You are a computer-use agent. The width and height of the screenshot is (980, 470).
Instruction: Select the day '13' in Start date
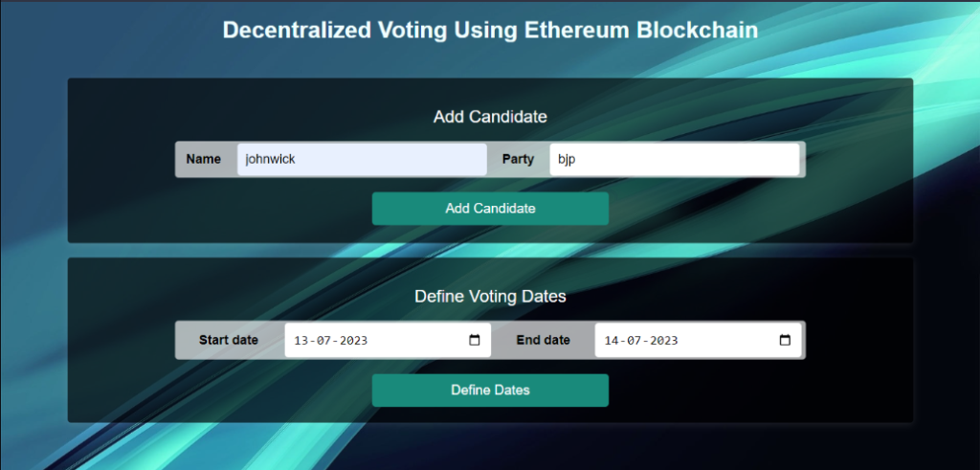pyautogui.click(x=301, y=341)
